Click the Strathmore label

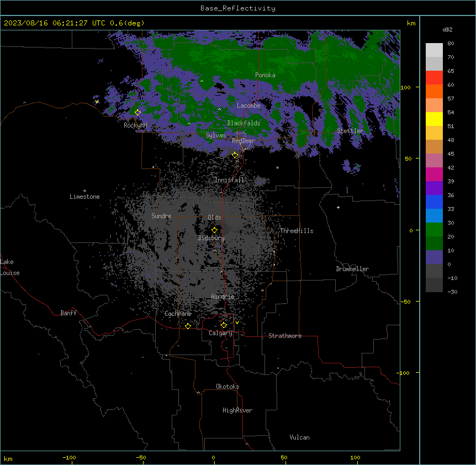[x=285, y=336]
